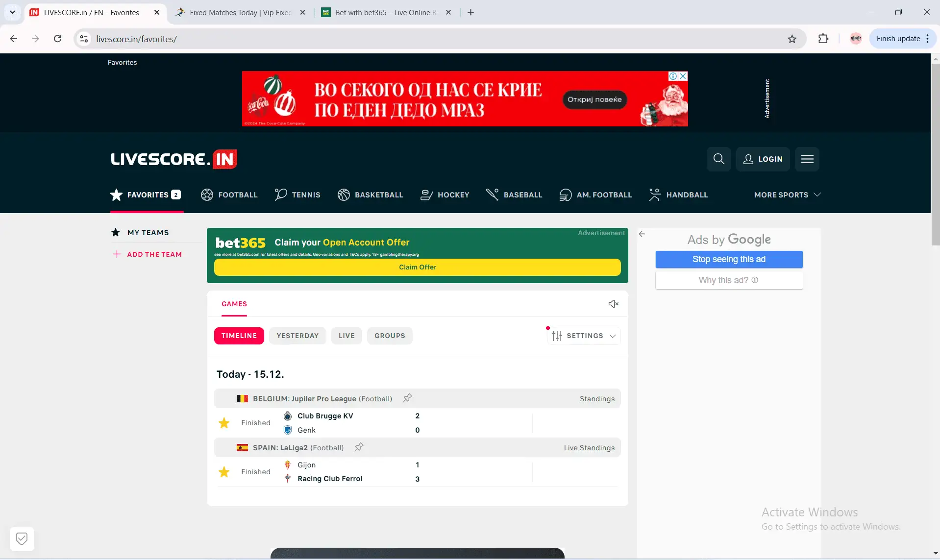The image size is (940, 560).
Task: Click the LIVESCORE.IN logo
Action: click(174, 159)
